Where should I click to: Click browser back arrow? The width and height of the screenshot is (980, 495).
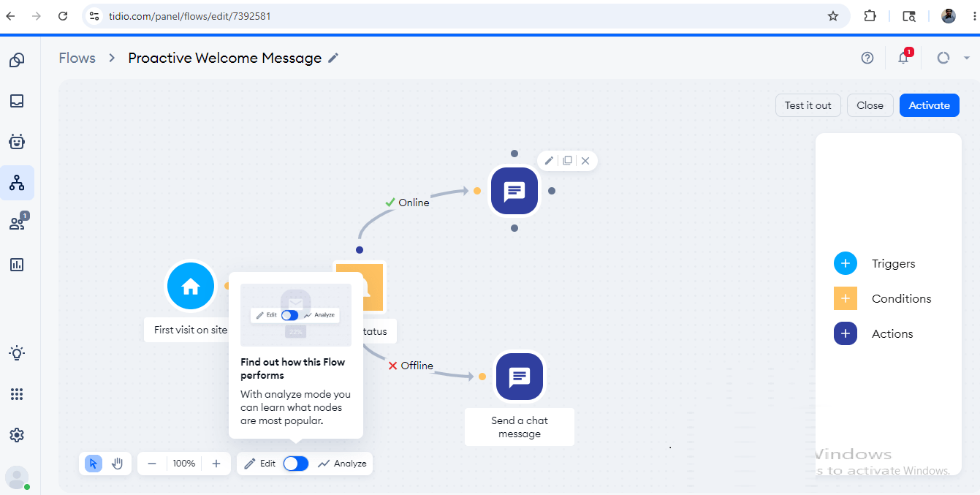coord(10,15)
